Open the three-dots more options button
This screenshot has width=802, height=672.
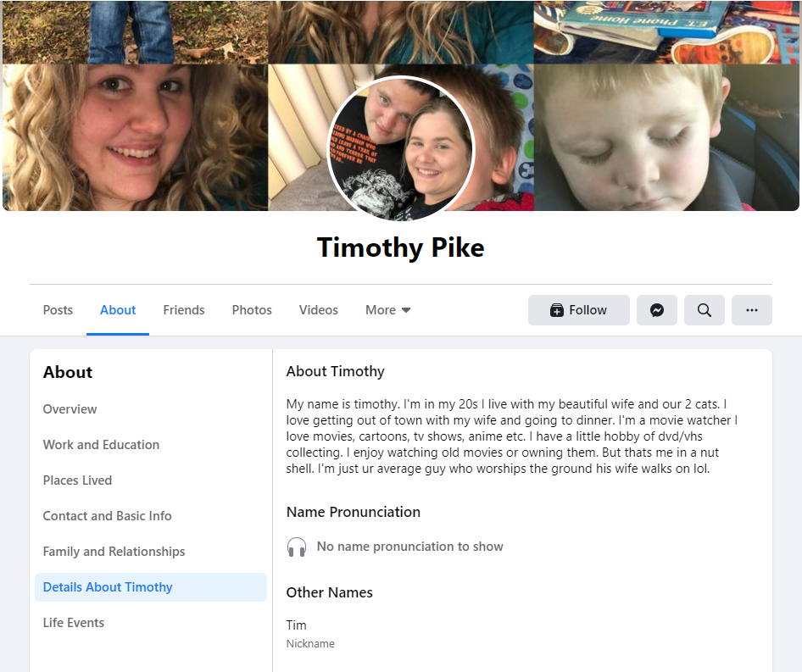tap(752, 310)
